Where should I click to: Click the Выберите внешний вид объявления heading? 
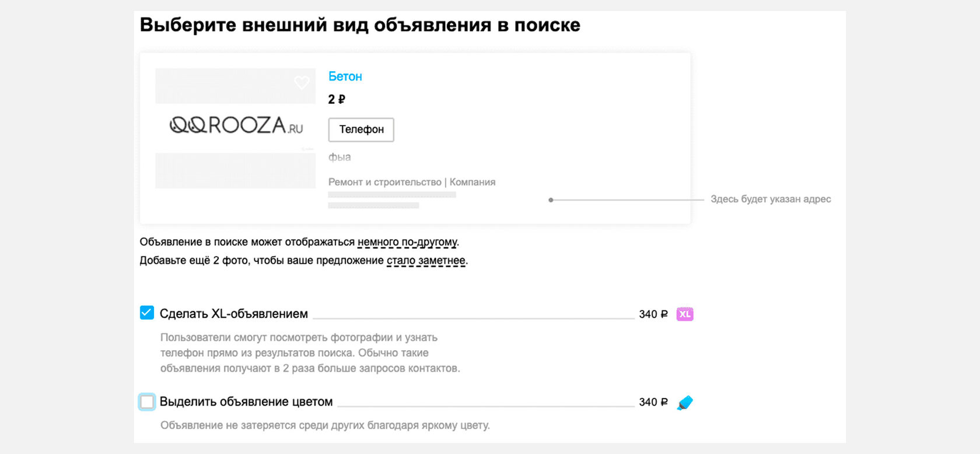click(360, 25)
